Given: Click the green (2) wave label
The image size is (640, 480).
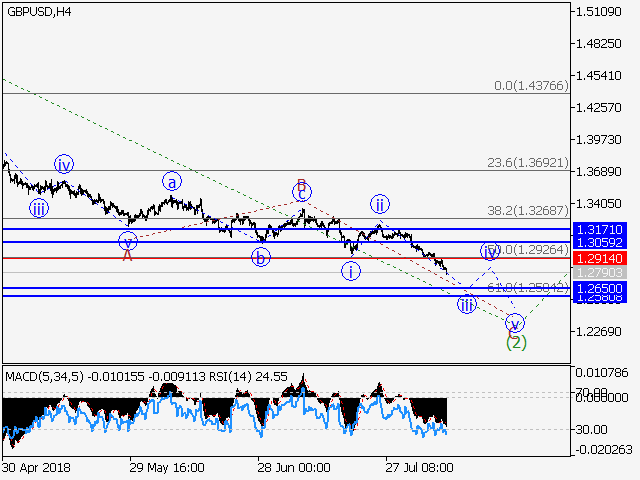Looking at the screenshot, I should [x=515, y=341].
